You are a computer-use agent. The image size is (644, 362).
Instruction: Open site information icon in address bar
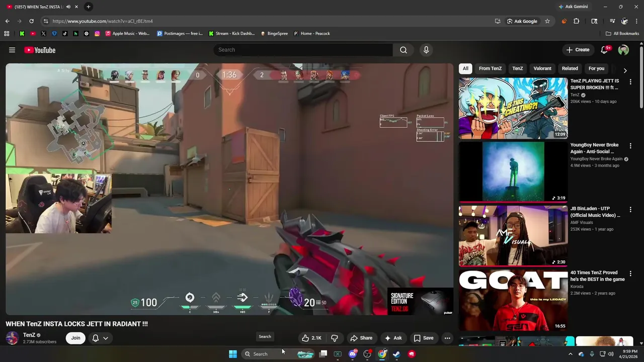(x=46, y=21)
